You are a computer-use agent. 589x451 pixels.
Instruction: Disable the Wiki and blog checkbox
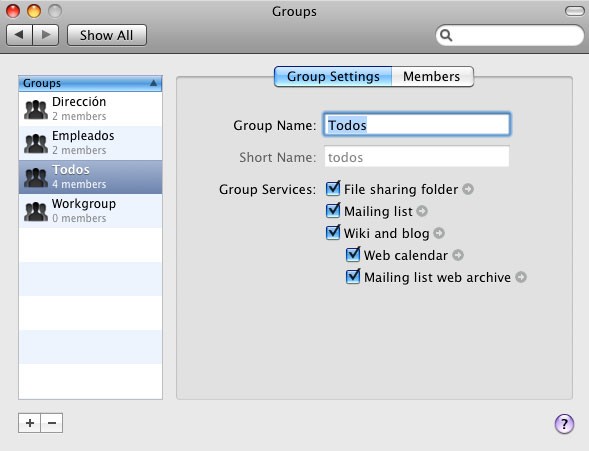pos(333,232)
